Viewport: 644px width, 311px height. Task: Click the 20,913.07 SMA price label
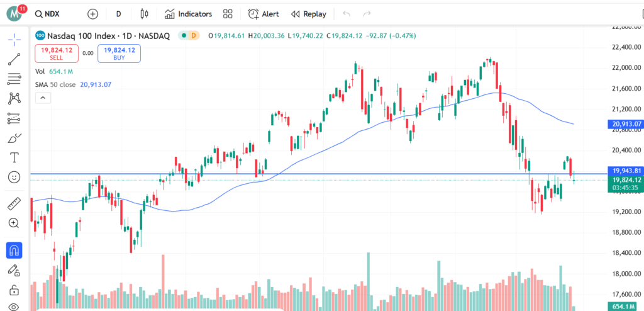point(625,123)
